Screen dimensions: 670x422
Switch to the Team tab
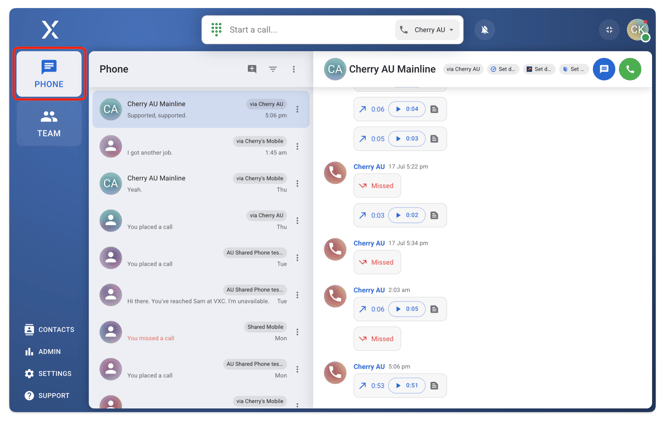coord(49,124)
